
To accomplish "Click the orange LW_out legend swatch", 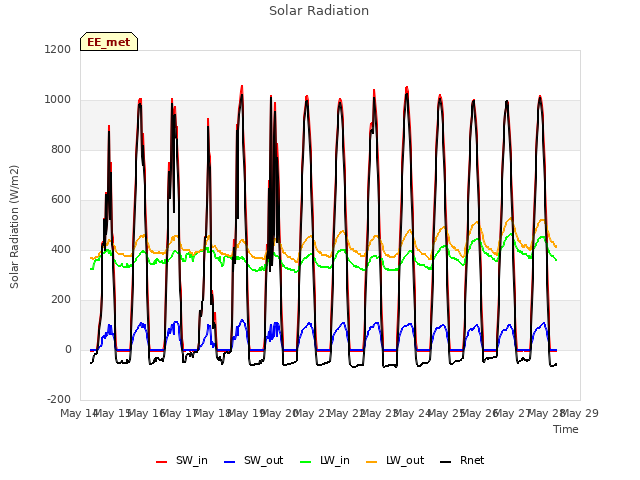I will point(372,462).
